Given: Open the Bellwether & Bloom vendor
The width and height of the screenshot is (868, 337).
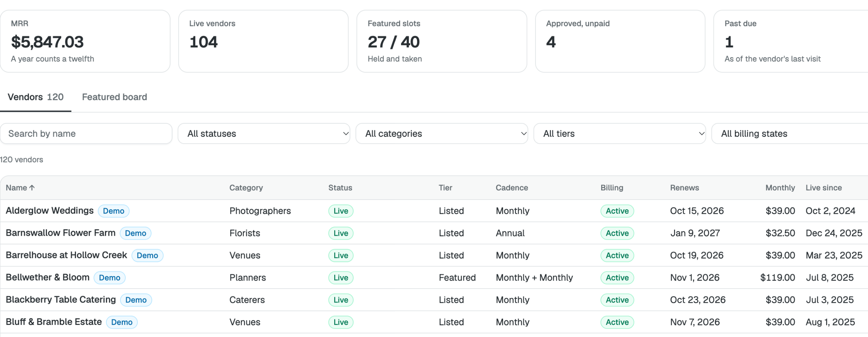Looking at the screenshot, I should point(48,278).
